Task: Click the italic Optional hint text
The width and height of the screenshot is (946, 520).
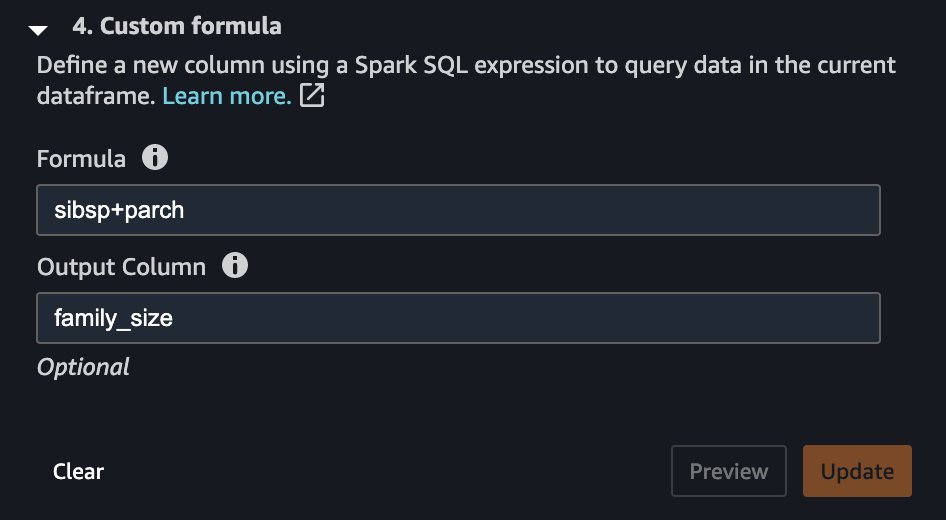Action: coord(83,367)
